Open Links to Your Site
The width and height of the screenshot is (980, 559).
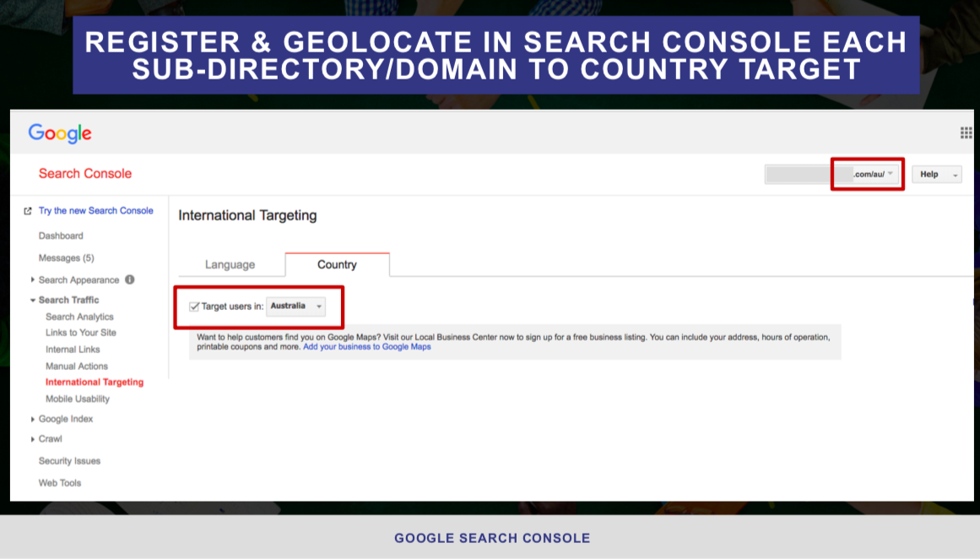81,333
